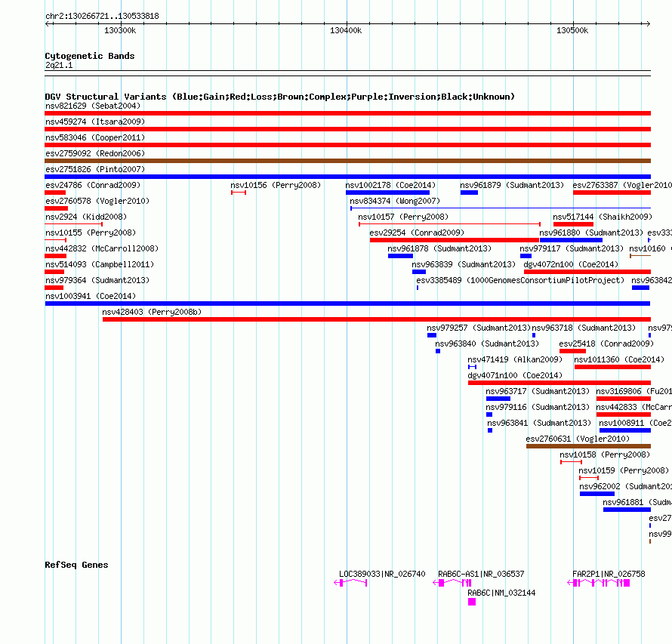Select the brown esv2760631 (Vogler2010) bar
The width and height of the screenshot is (672, 644).
click(x=588, y=446)
